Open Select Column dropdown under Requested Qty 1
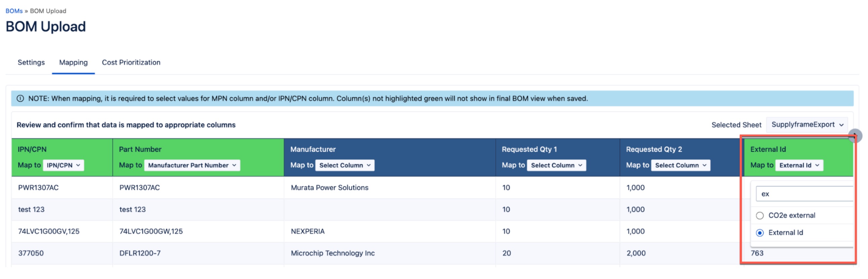This screenshot has height=279, width=868. pos(556,165)
